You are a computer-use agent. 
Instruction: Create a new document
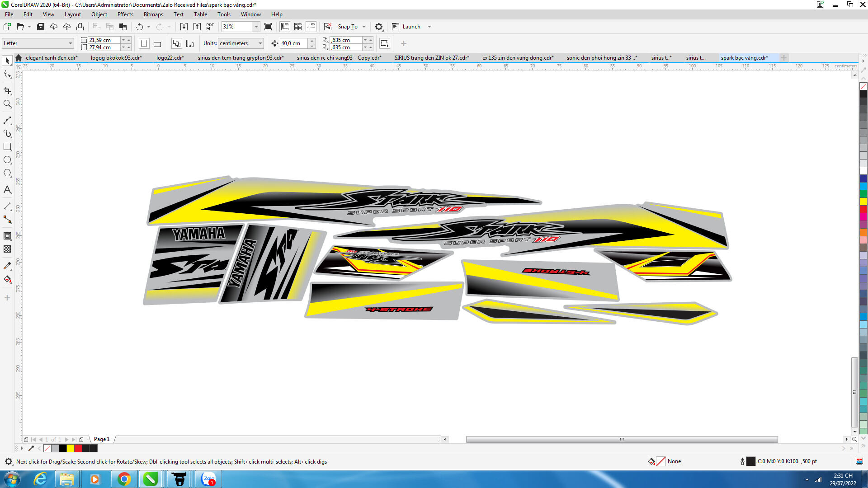coord(7,27)
